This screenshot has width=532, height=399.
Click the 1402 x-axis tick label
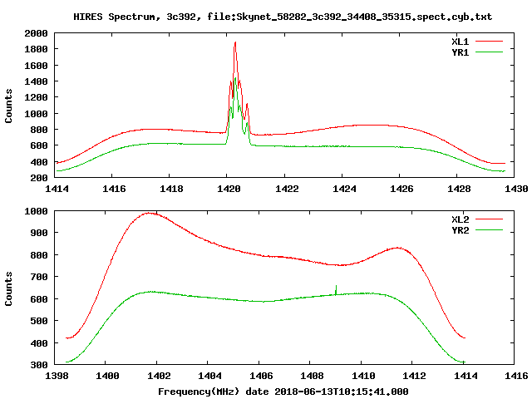click(159, 376)
